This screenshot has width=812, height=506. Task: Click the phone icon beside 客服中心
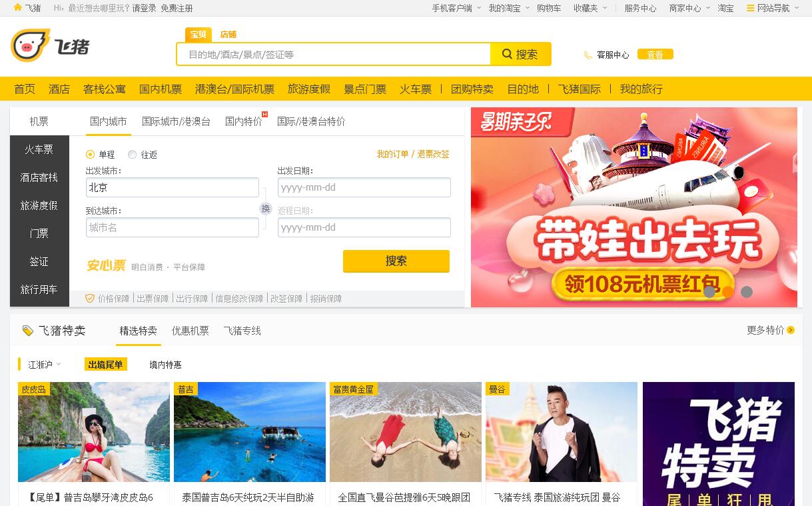[x=588, y=55]
